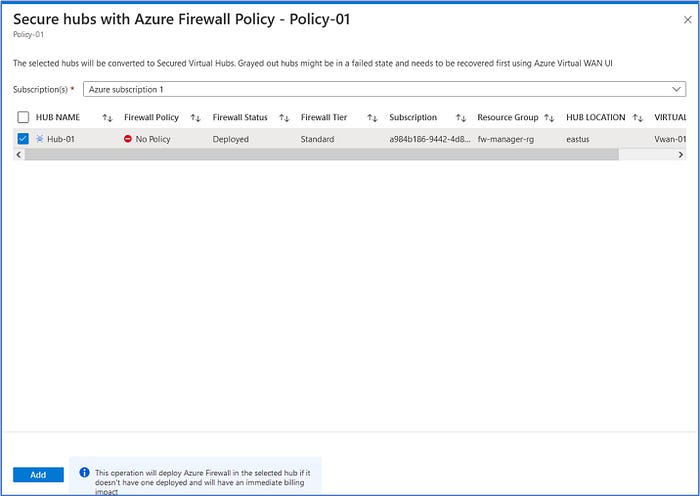Viewport: 700px width, 496px height.
Task: Click the Firewall Tier column header
Action: (x=324, y=117)
